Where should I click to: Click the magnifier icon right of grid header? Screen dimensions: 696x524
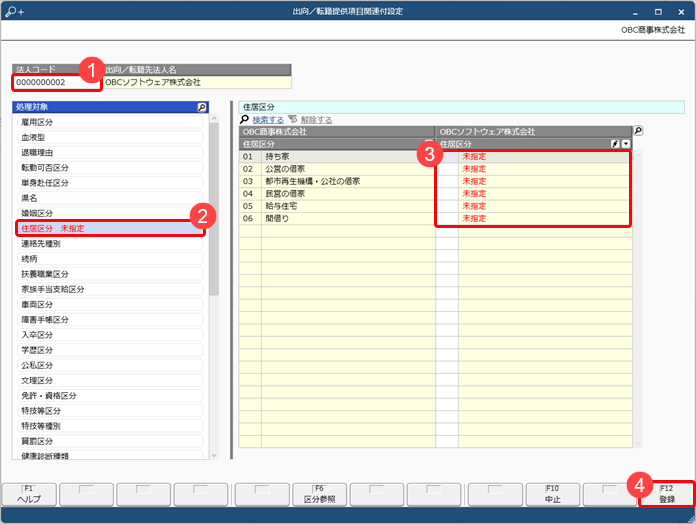638,130
